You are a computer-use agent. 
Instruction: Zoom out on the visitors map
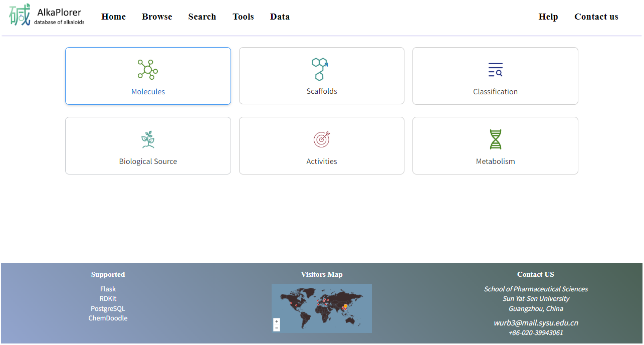point(277,328)
